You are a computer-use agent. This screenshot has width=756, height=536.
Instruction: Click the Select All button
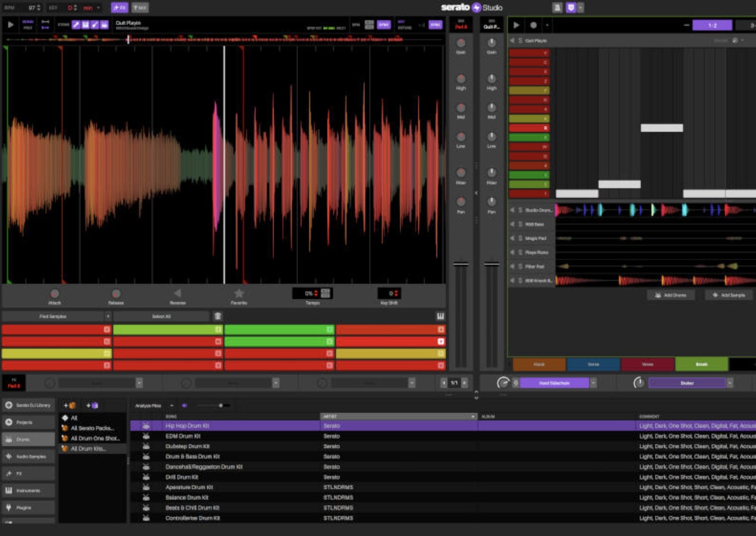162,316
